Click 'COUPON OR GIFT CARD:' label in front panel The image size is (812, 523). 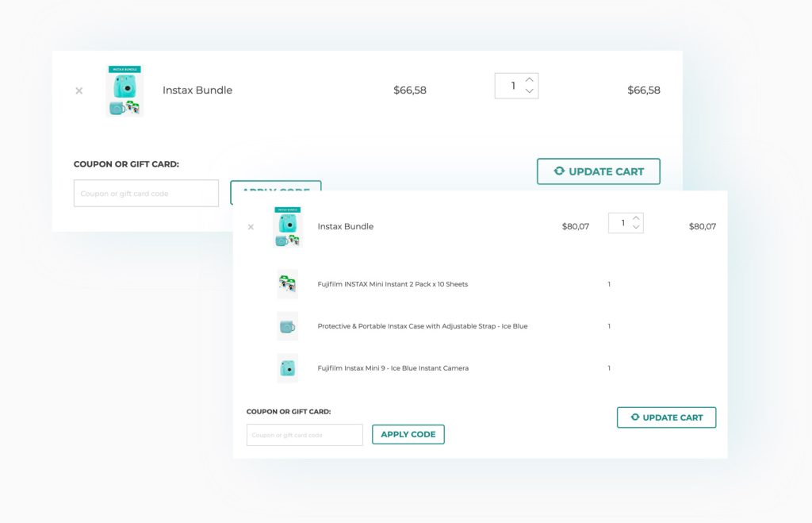pyautogui.click(x=289, y=412)
